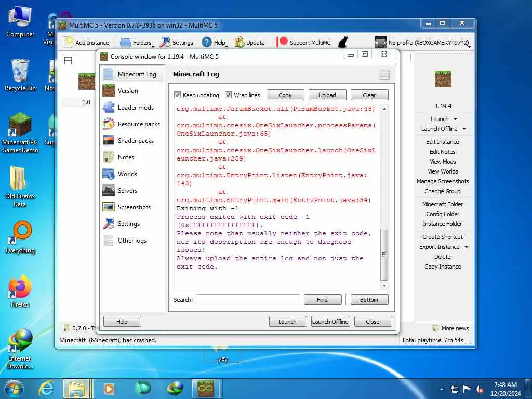Open Instance Folder from side panel
532x399 pixels.
(x=443, y=223)
